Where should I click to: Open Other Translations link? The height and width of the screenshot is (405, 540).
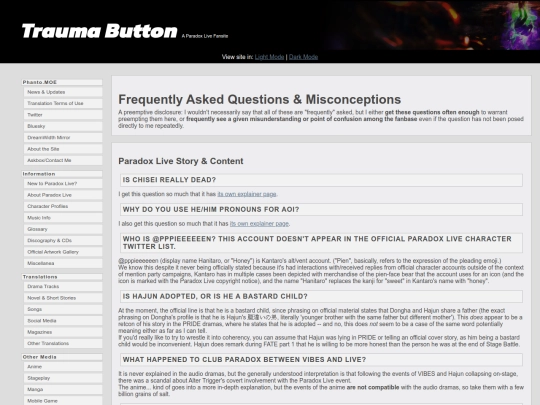63,343
